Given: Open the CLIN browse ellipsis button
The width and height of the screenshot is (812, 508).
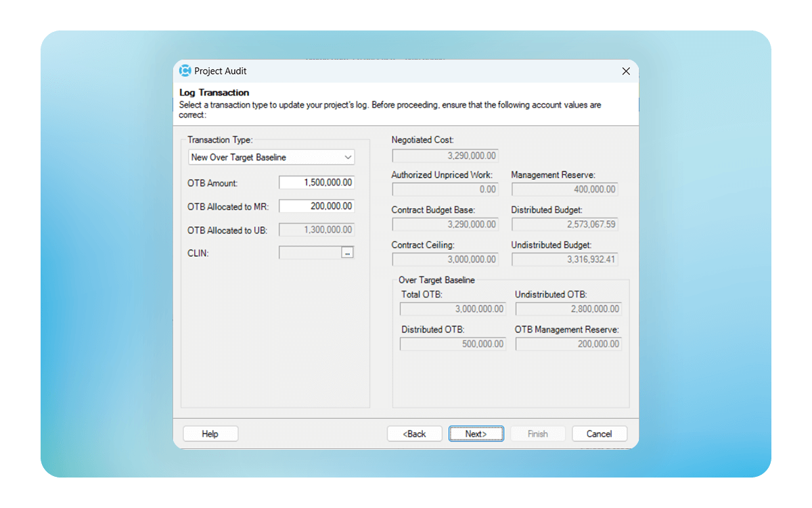Looking at the screenshot, I should [347, 253].
